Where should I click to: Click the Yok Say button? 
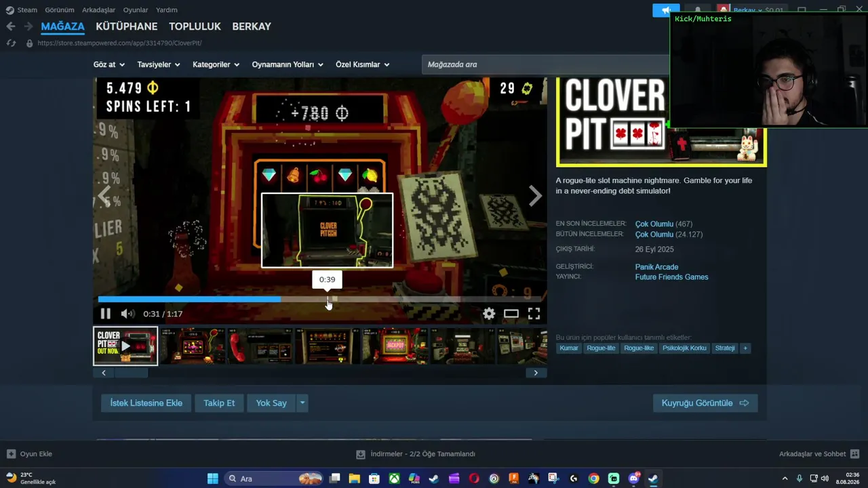pos(271,403)
